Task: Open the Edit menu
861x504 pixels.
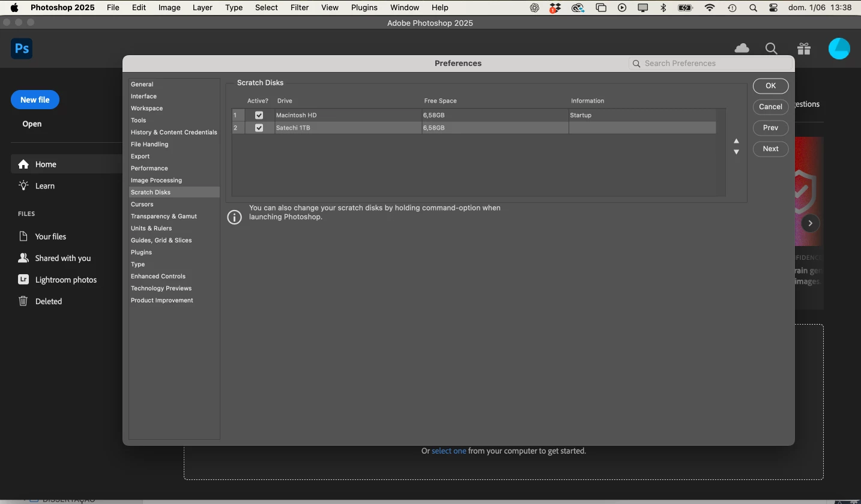Action: (x=139, y=8)
